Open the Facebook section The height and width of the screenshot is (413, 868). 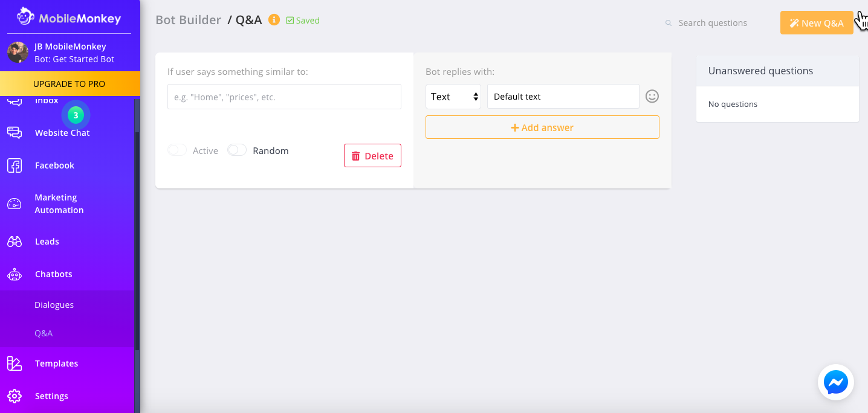click(x=54, y=165)
